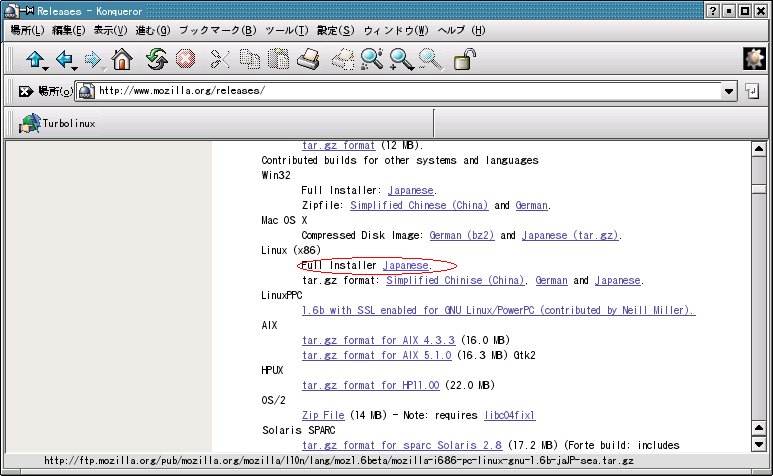This screenshot has width=773, height=476.
Task: Open the 場所(L) menu
Action: pos(27,31)
